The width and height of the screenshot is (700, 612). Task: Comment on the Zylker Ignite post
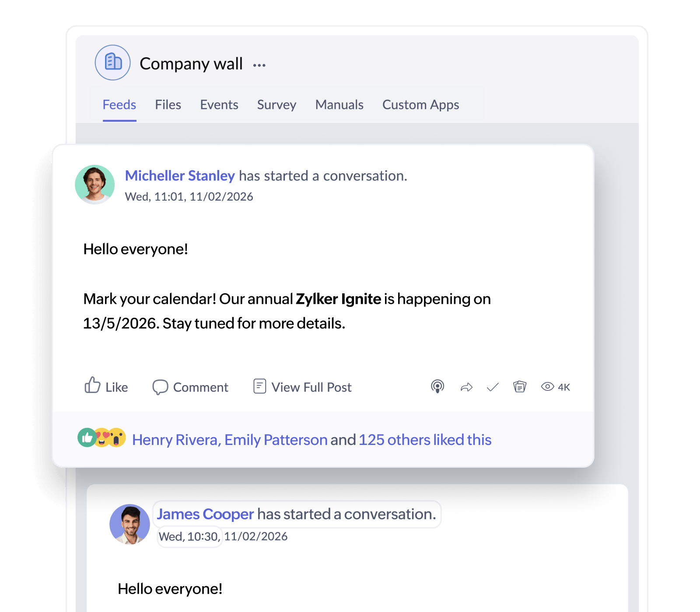pyautogui.click(x=190, y=387)
